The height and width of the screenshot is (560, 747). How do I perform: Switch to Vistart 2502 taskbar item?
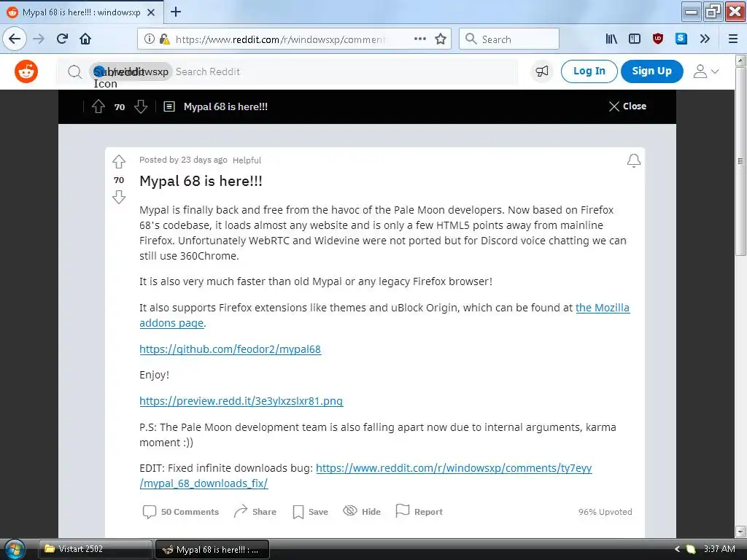click(x=96, y=549)
